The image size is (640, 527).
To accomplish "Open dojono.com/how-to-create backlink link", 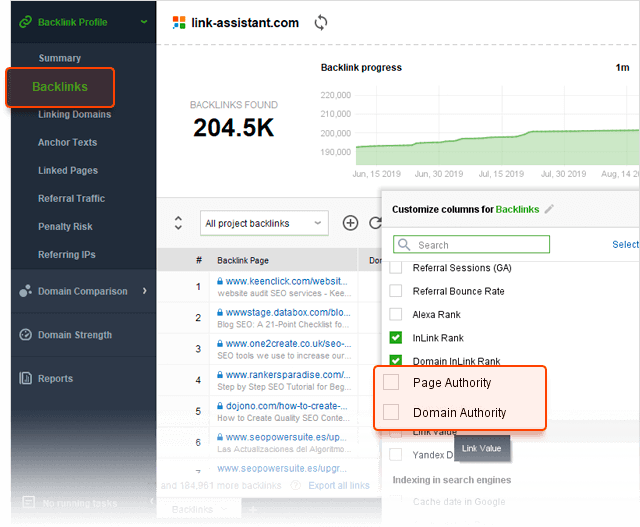I will pos(287,406).
